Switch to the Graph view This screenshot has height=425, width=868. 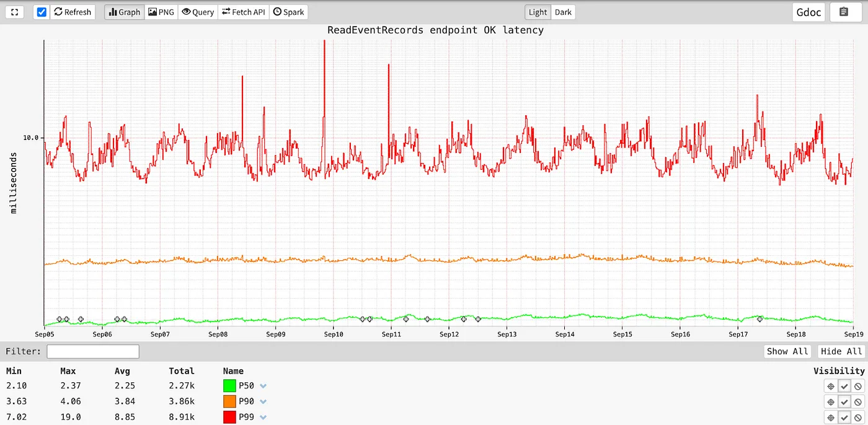pyautogui.click(x=125, y=12)
